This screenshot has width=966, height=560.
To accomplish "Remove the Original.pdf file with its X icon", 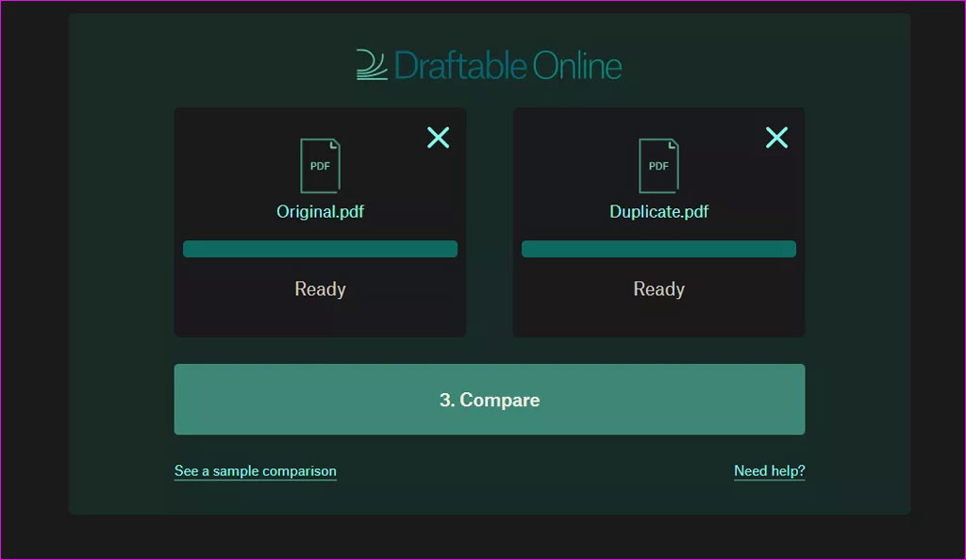I will pyautogui.click(x=438, y=138).
